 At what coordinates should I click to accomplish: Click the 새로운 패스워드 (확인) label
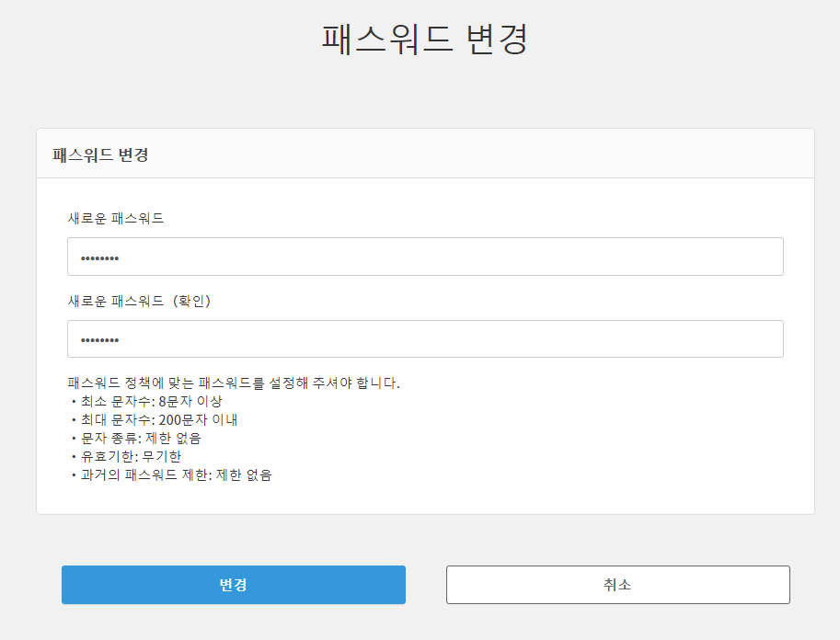(x=140, y=301)
